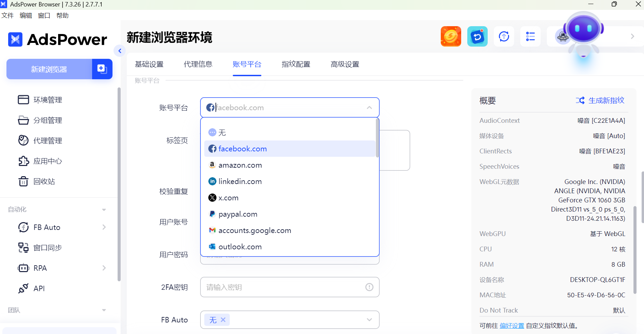Open the task list icon in header
Image resolution: width=644 pixels, height=334 pixels.
tap(530, 36)
